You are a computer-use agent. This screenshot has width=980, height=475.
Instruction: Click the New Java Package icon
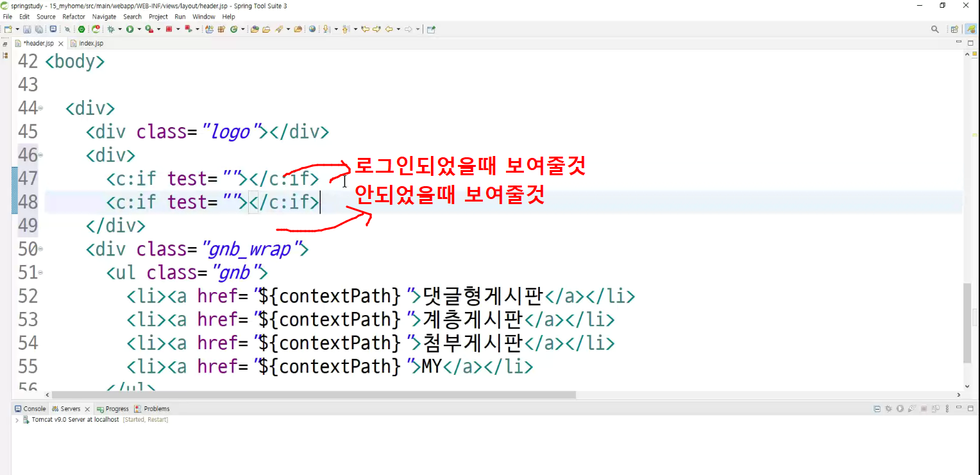[221, 29]
